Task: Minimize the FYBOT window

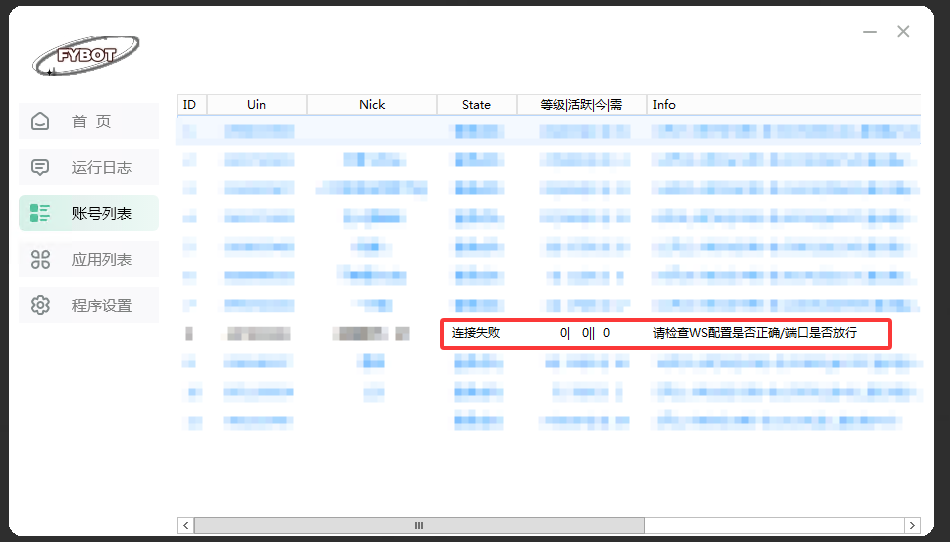Action: click(x=870, y=32)
